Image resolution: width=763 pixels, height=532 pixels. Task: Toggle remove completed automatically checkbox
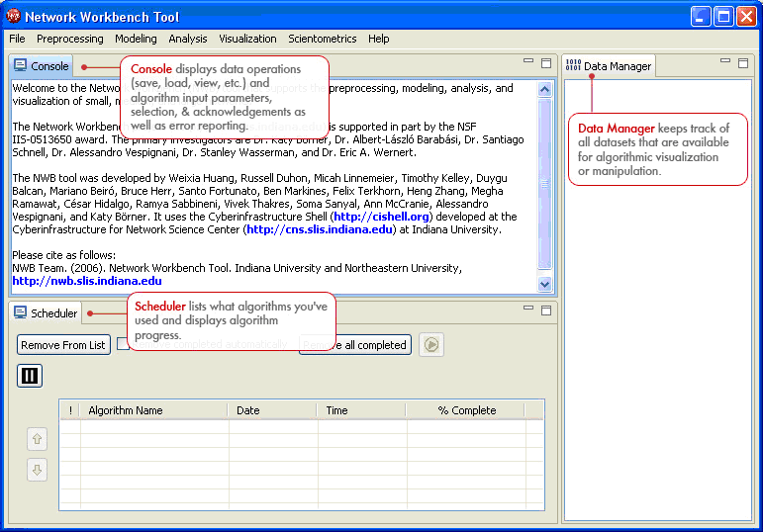(x=123, y=344)
